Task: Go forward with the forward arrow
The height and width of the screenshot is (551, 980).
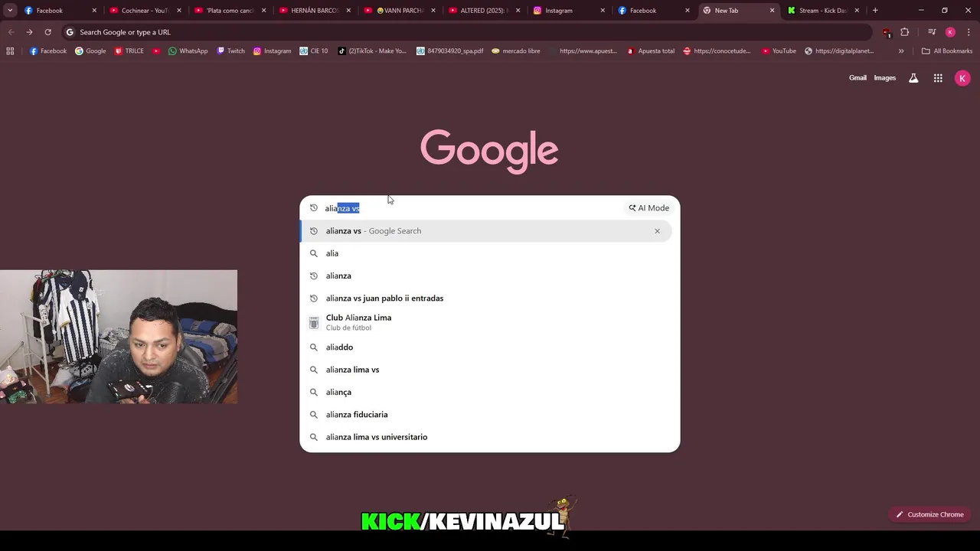Action: click(x=29, y=32)
